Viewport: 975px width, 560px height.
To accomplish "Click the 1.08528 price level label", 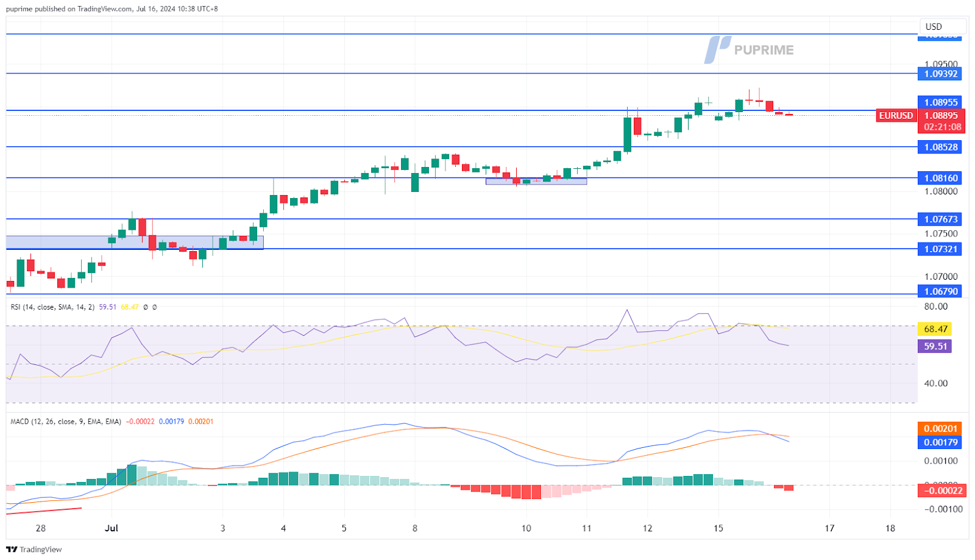I will [x=940, y=147].
